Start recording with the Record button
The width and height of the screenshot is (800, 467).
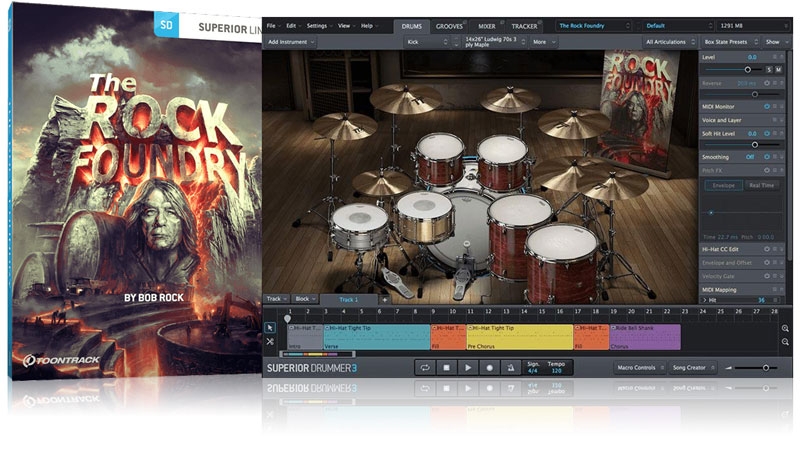click(489, 367)
